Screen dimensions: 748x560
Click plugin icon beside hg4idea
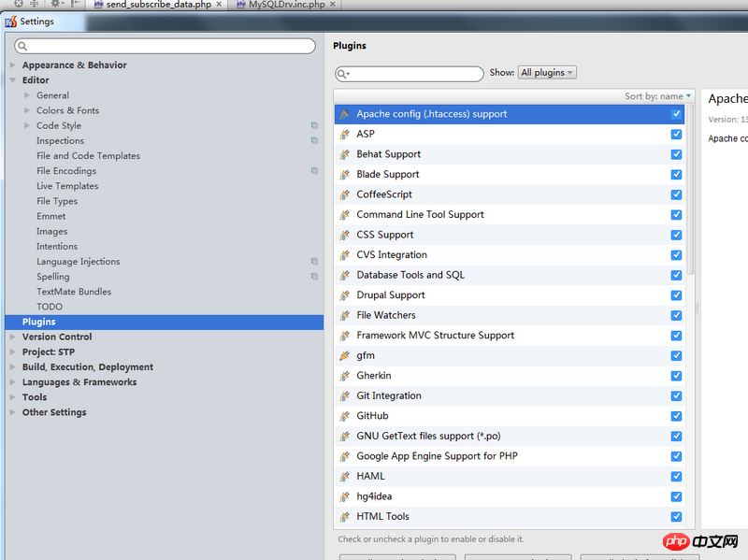[x=344, y=496]
